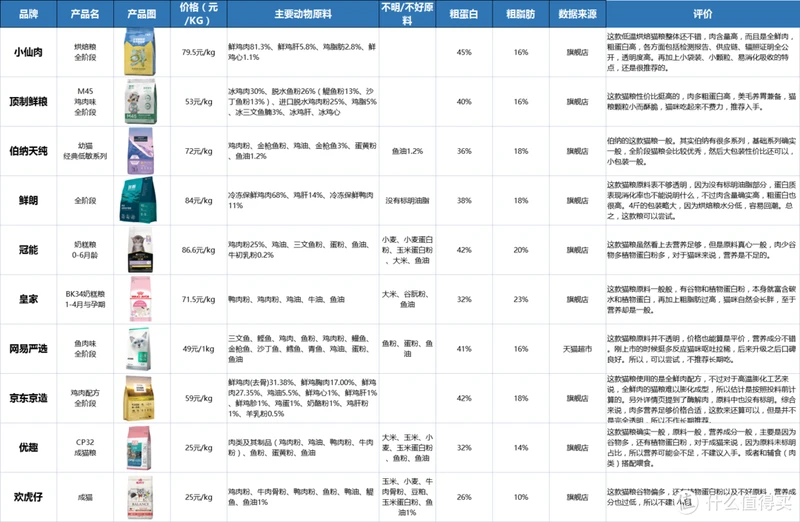The image size is (800, 522).
Task: Select the 没有标明油脂 cell
Action: point(407,200)
